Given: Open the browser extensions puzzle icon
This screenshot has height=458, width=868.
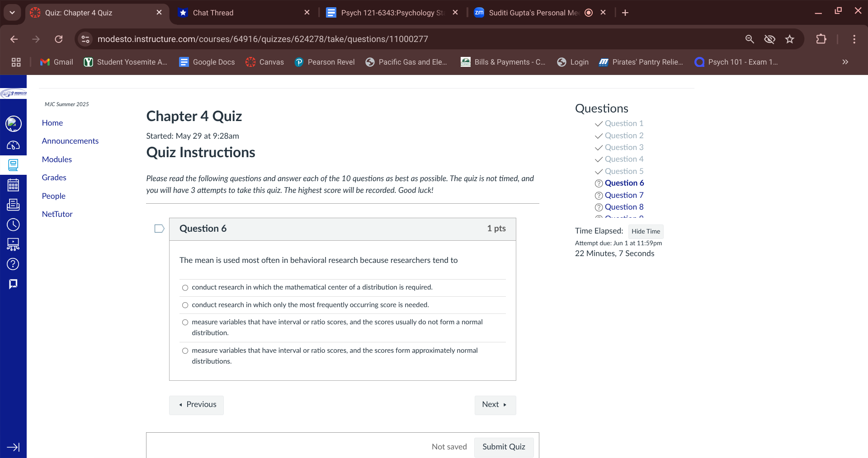Looking at the screenshot, I should [x=821, y=39].
